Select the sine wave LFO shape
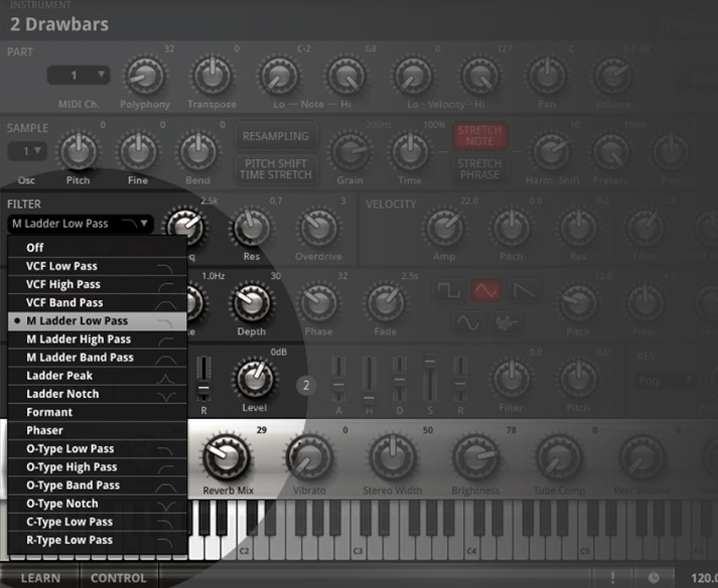 [x=468, y=323]
